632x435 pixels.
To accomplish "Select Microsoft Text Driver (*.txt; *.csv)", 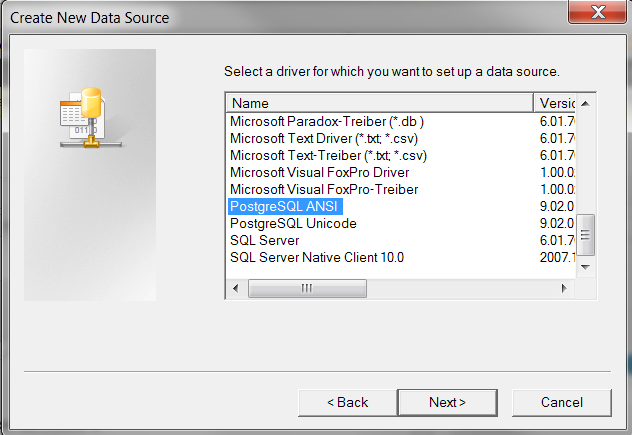I will click(x=324, y=139).
